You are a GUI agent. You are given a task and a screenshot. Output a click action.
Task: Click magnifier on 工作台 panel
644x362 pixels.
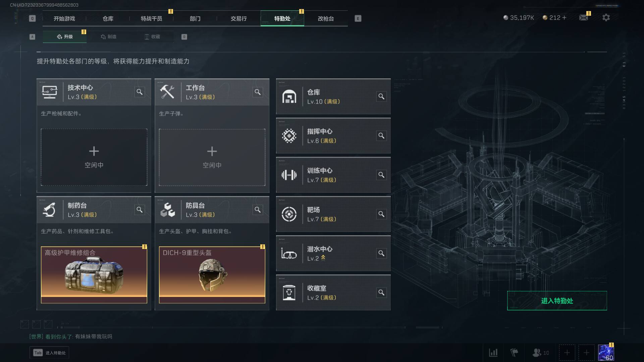coord(258,92)
